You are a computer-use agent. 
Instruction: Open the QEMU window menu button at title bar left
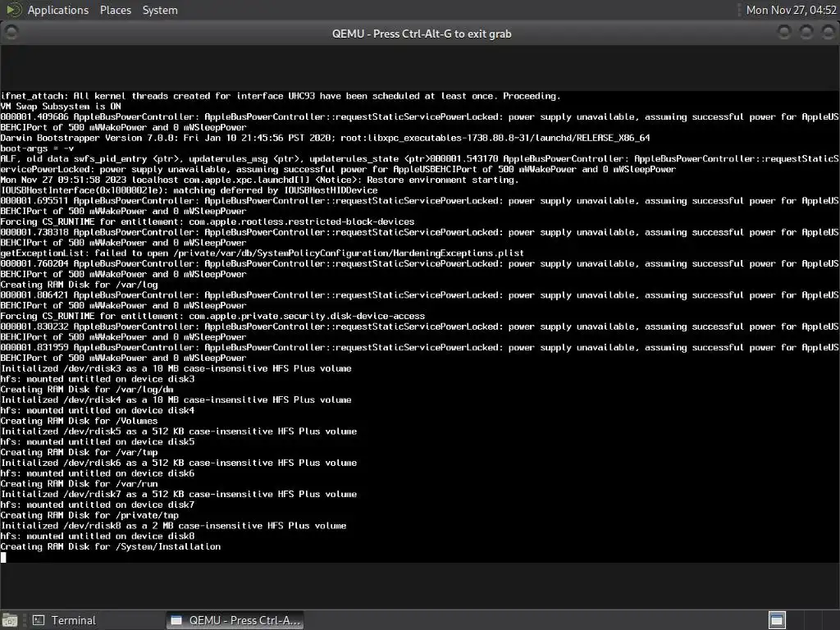[x=11, y=33]
